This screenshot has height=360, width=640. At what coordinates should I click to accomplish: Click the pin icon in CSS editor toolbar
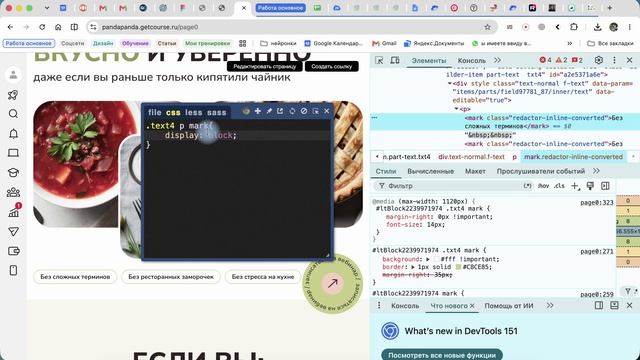point(269,111)
